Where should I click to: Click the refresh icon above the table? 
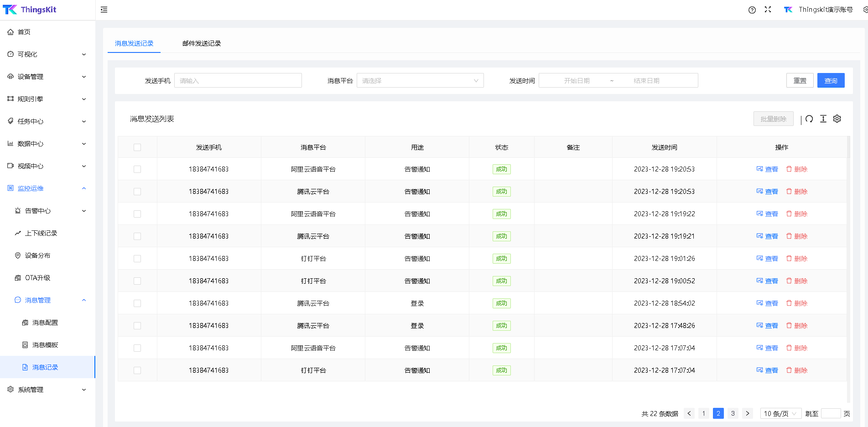pos(809,119)
